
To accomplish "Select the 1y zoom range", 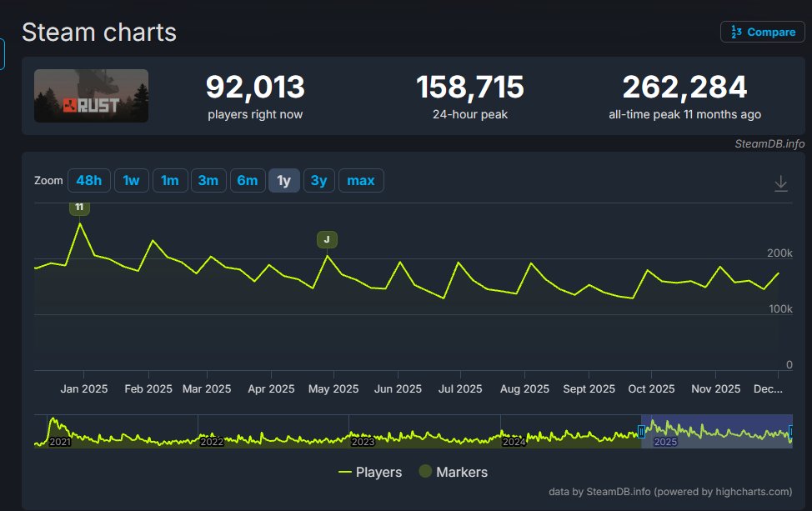I will click(x=283, y=181).
